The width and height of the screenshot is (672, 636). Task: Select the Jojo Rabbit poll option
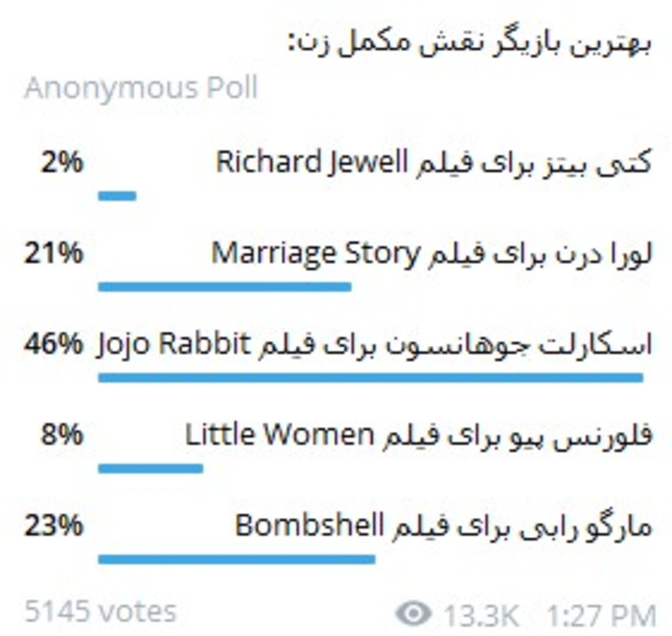[x=373, y=345]
